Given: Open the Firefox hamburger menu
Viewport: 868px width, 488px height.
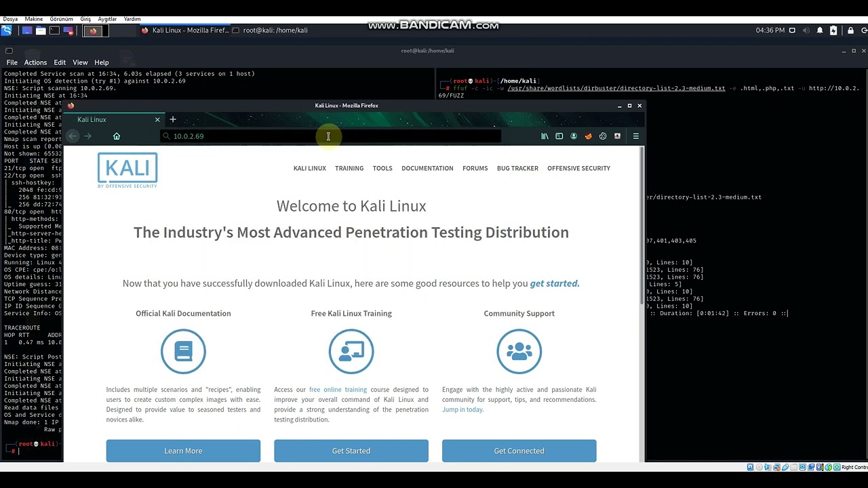Looking at the screenshot, I should pyautogui.click(x=636, y=136).
